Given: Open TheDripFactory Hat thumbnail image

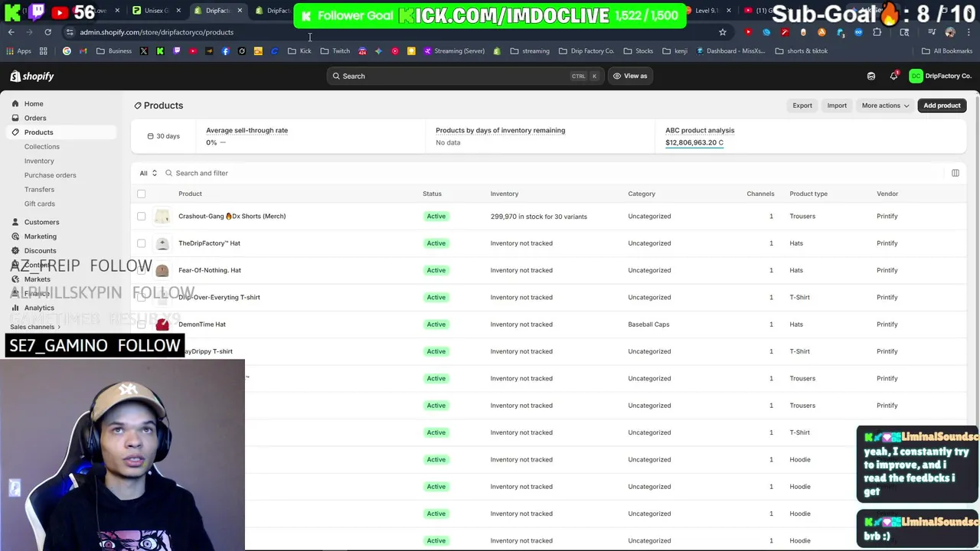Looking at the screenshot, I should (x=162, y=243).
